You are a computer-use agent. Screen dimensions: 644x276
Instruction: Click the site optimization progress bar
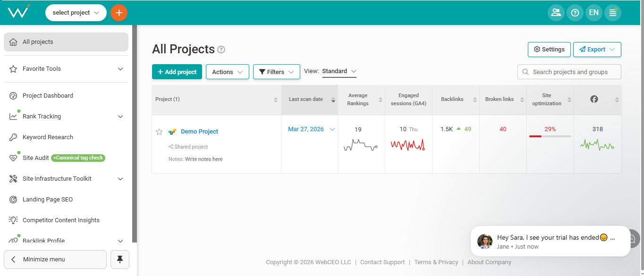pyautogui.click(x=550, y=136)
